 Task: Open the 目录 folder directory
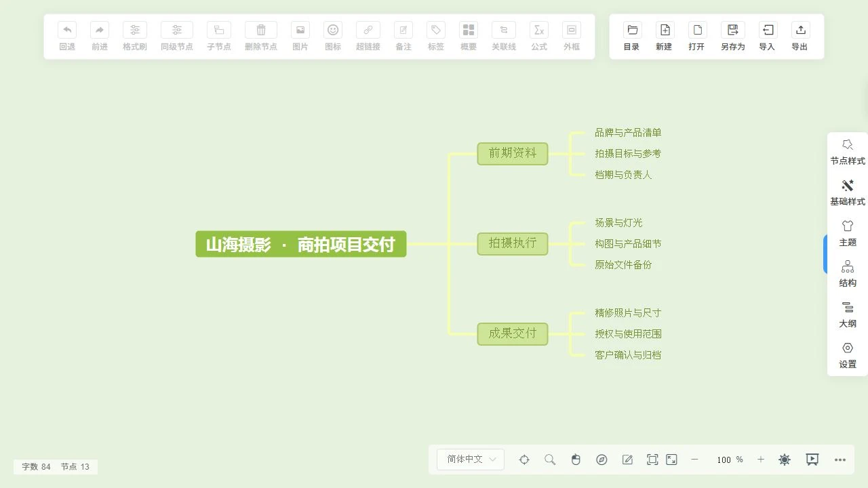coord(632,37)
